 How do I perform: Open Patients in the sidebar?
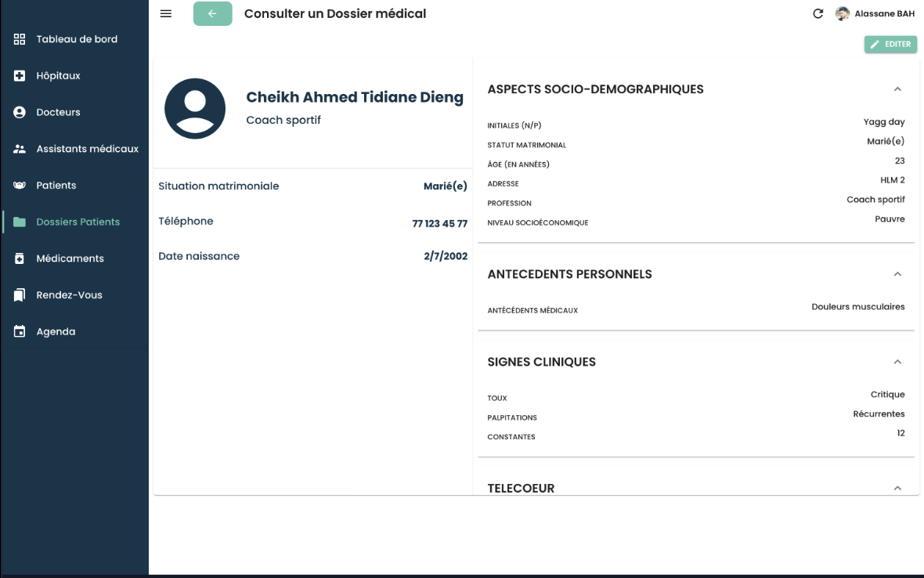[x=56, y=186]
